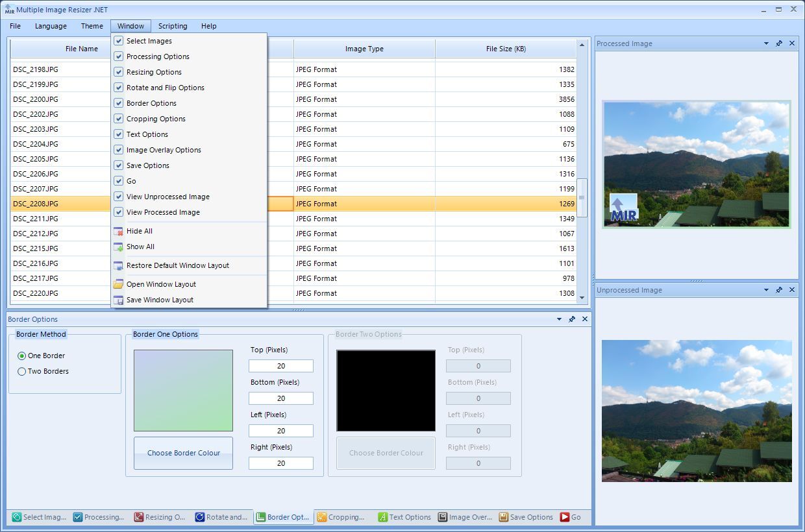805x532 pixels.
Task: Open the Unprocessed Image panel dropdown arrow
Action: [x=767, y=290]
